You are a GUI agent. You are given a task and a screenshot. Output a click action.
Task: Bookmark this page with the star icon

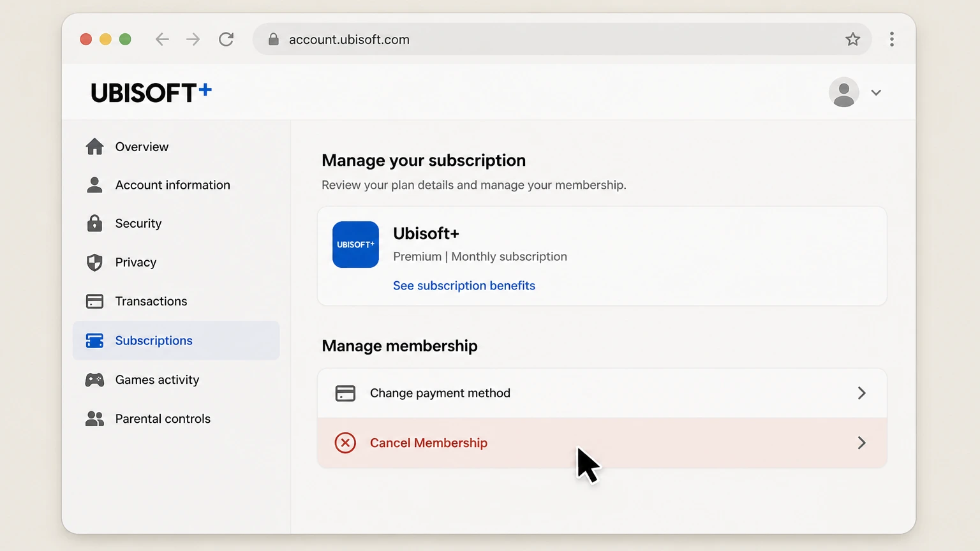852,40
